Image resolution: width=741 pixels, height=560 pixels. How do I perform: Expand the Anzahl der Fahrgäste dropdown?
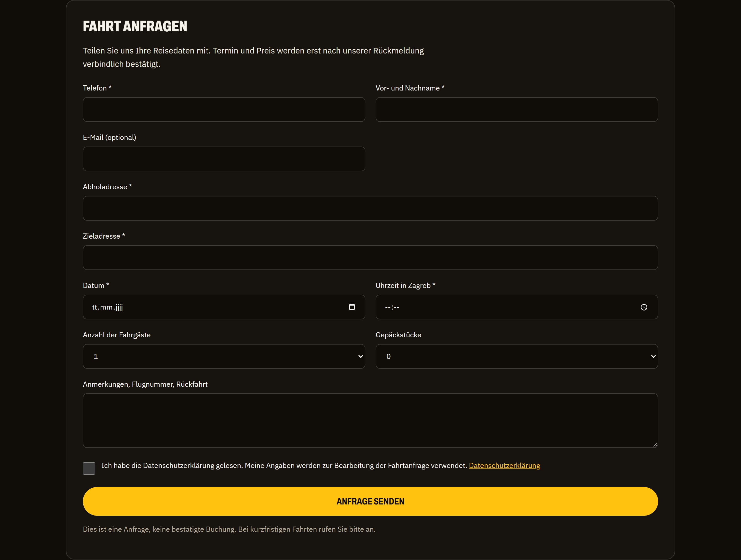(x=224, y=356)
